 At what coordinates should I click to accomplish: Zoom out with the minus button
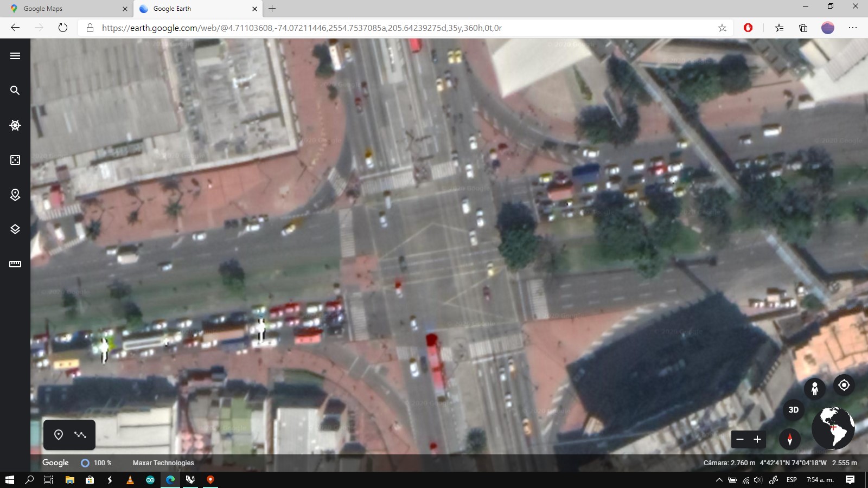pos(740,439)
